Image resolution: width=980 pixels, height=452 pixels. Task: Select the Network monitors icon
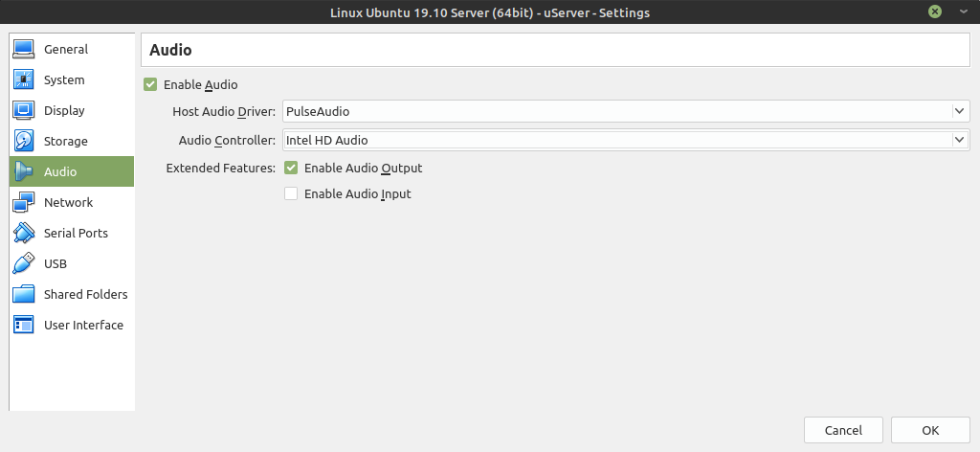[x=24, y=202]
